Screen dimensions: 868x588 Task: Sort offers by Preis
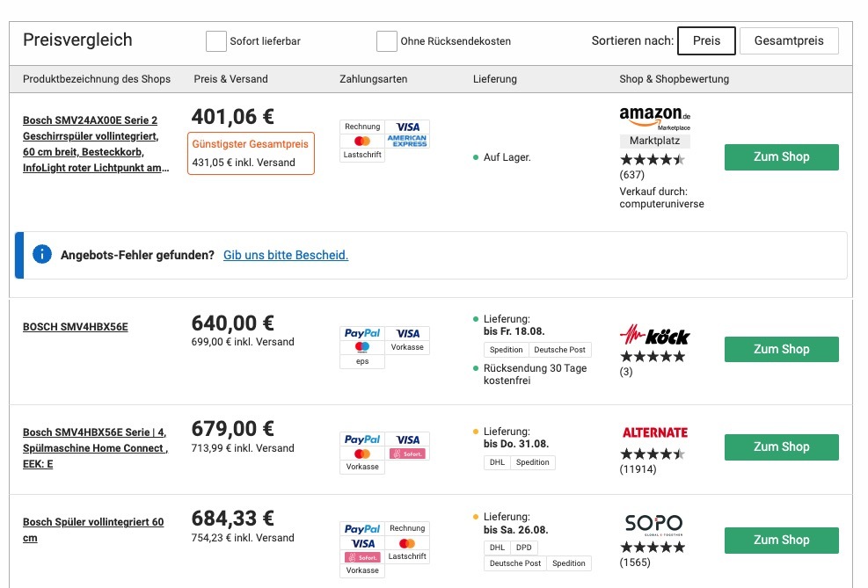(x=706, y=41)
